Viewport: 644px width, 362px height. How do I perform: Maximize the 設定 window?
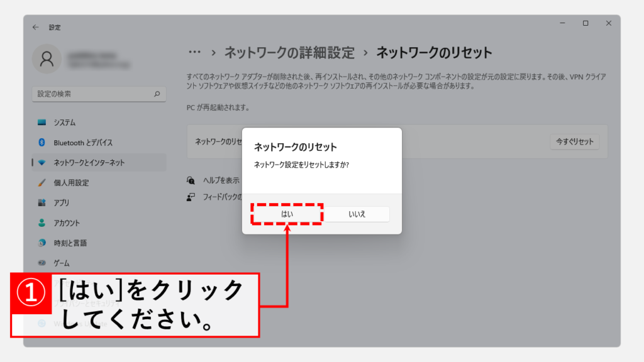[x=585, y=23]
